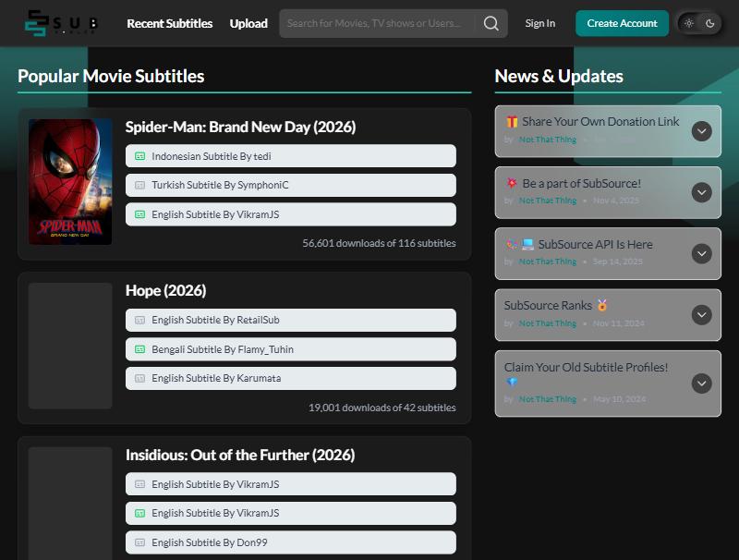The height and width of the screenshot is (560, 739).
Task: Click the News & Updates heading
Action: click(559, 77)
